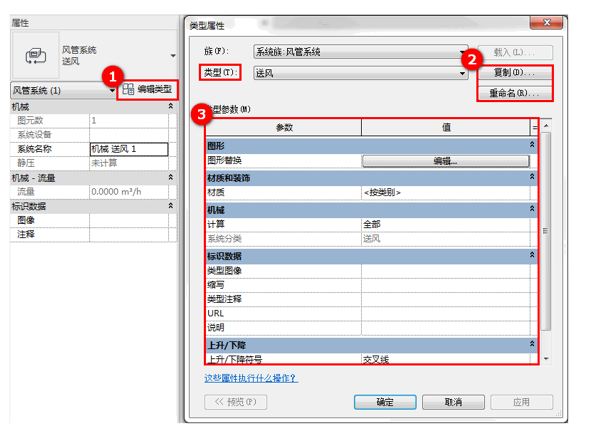This screenshot has width=594, height=437.
Task: Click the 重命名 rename button
Action: pos(514,93)
